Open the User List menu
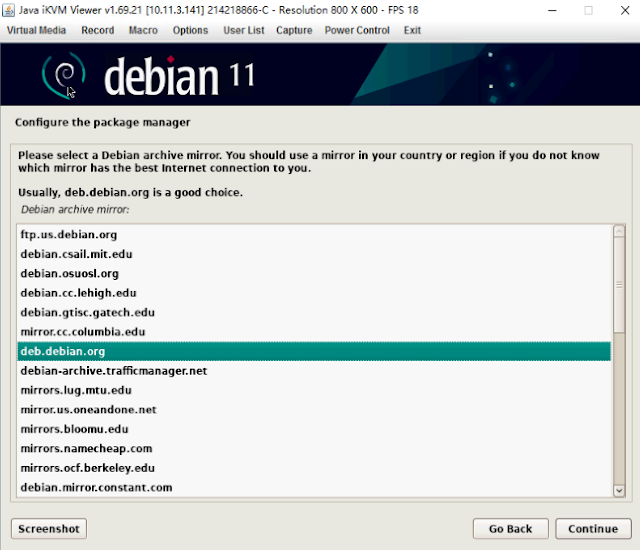Image resolution: width=640 pixels, height=550 pixels. coord(244,30)
